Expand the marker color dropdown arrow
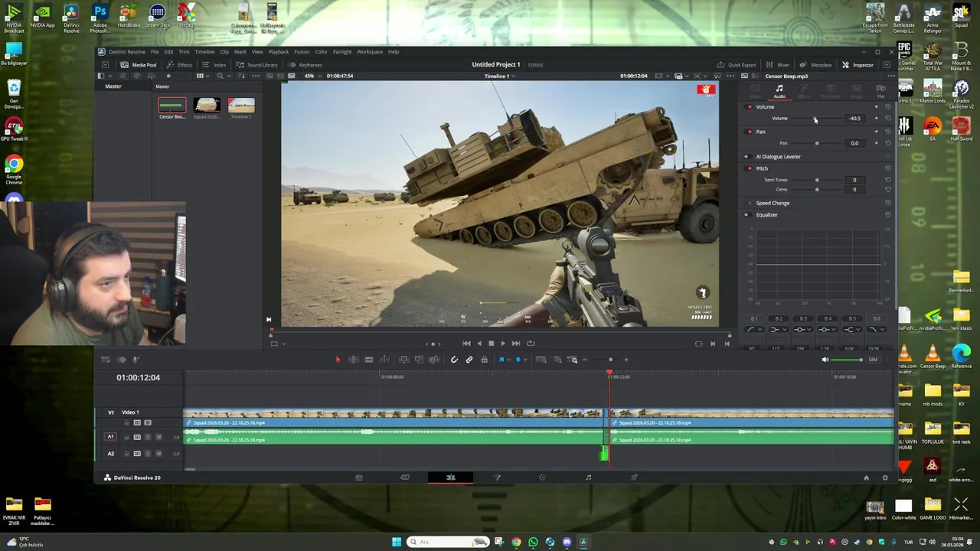The height and width of the screenshot is (551, 980). pos(524,360)
